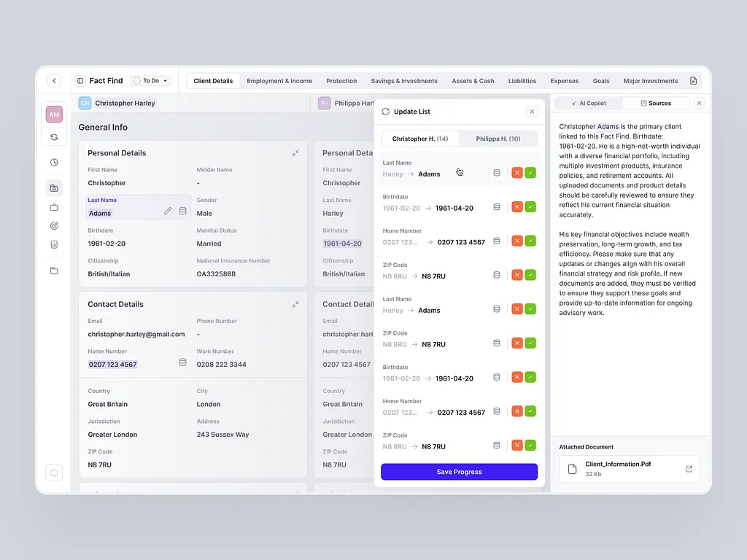Open the document icon after Major Investments
The height and width of the screenshot is (560, 747).
694,81
